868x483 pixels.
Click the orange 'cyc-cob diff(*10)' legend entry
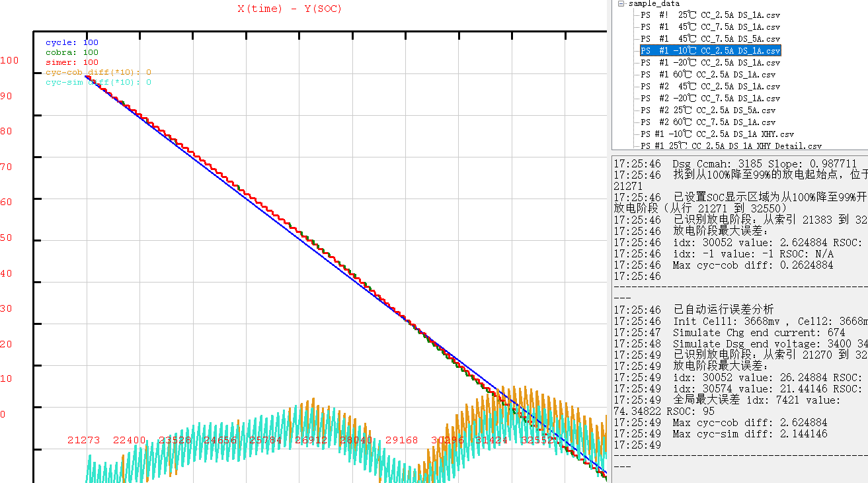[x=99, y=72]
